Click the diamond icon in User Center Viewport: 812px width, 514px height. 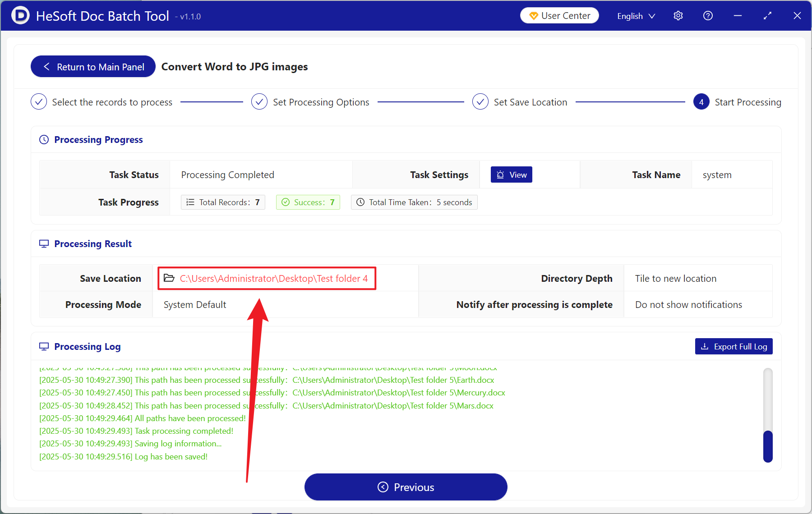pos(534,16)
